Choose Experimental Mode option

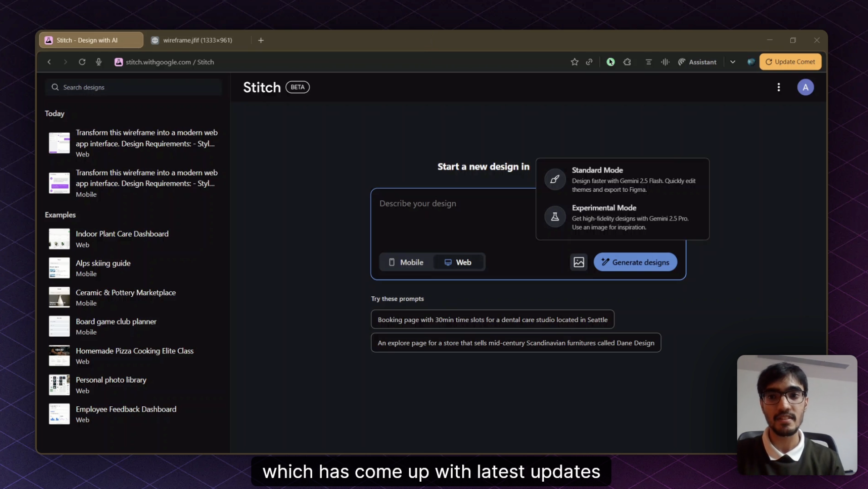622,217
